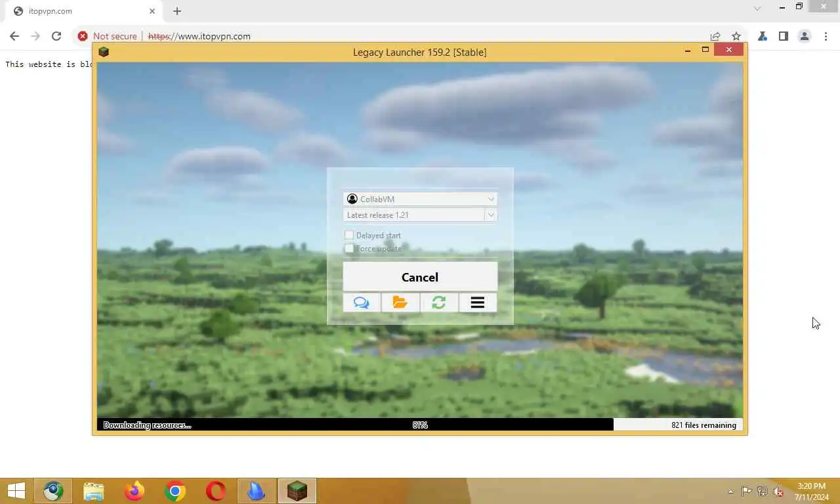Open the chat support icon in launcher
The image size is (840, 504).
click(x=362, y=303)
